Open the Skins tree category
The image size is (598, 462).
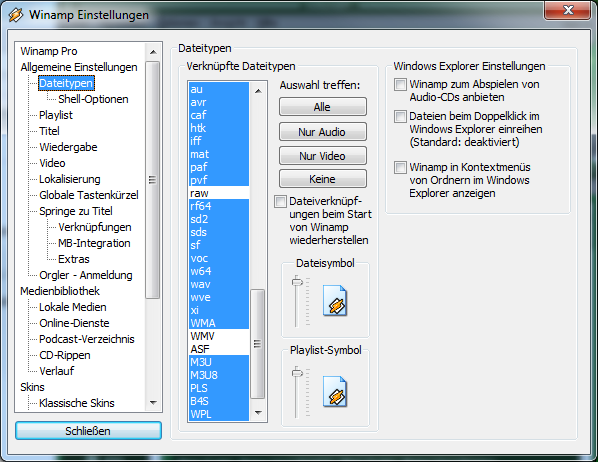(x=32, y=387)
